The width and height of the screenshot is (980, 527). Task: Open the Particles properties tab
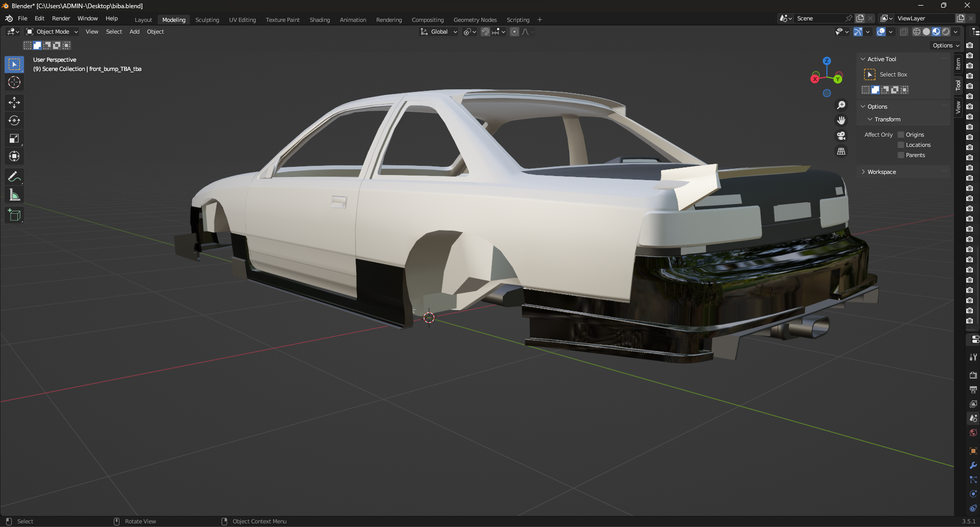coord(973,480)
